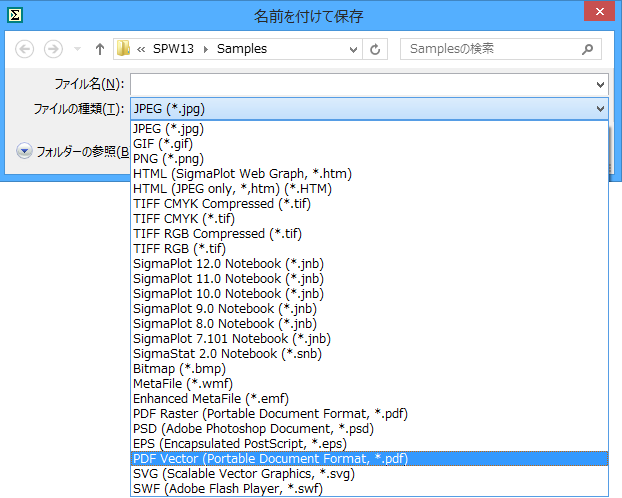This screenshot has width=622, height=498.
Task: Click the SigmaPlot icon in the title bar
Action: pos(15,15)
